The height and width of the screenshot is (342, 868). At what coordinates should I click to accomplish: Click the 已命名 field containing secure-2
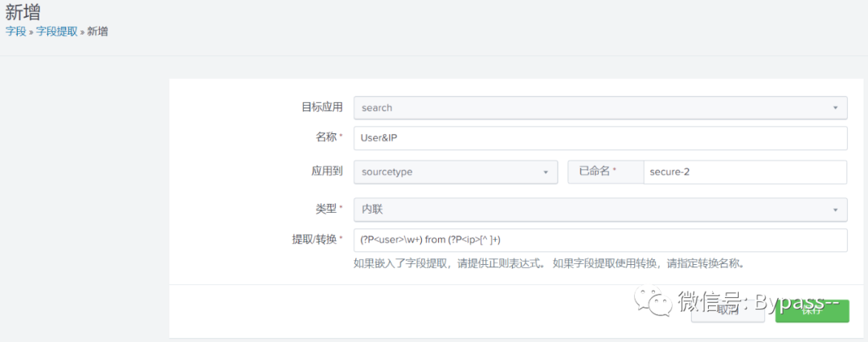tap(744, 172)
